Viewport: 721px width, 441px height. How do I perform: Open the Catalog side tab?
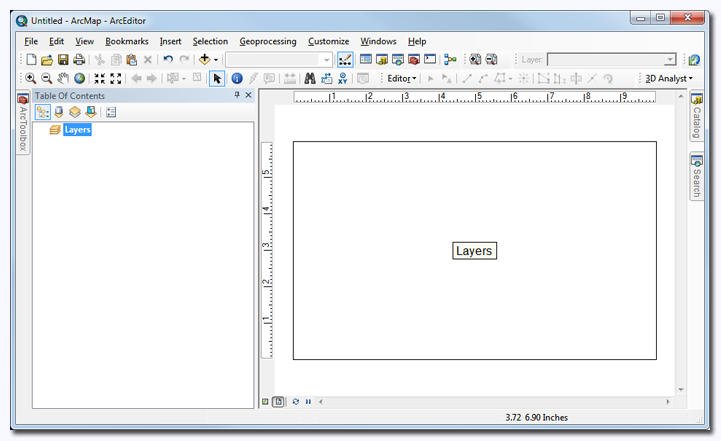pyautogui.click(x=696, y=118)
